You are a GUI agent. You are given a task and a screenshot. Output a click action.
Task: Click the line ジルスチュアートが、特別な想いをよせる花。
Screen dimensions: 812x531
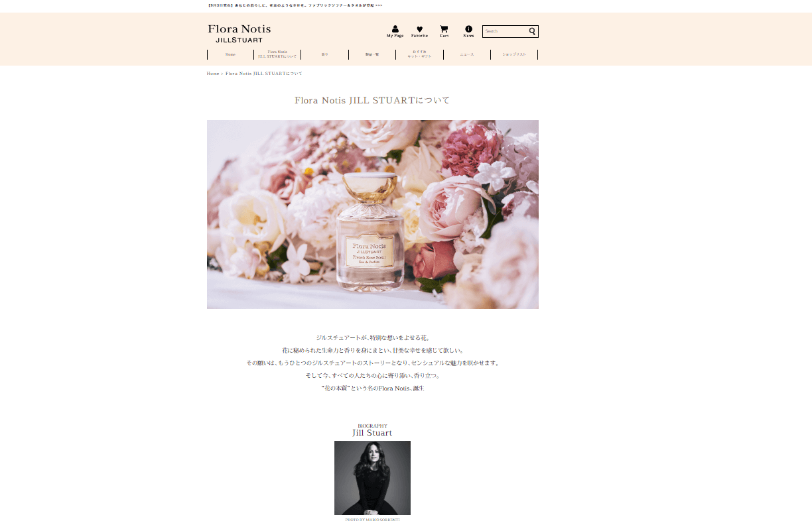pyautogui.click(x=373, y=337)
